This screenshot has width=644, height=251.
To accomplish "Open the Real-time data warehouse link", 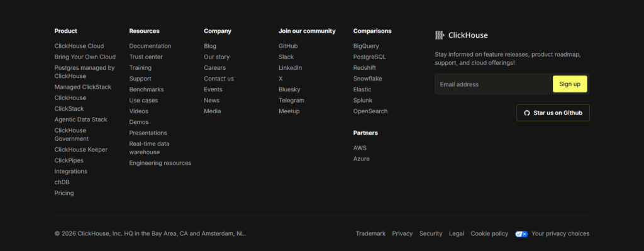I will (x=150, y=148).
